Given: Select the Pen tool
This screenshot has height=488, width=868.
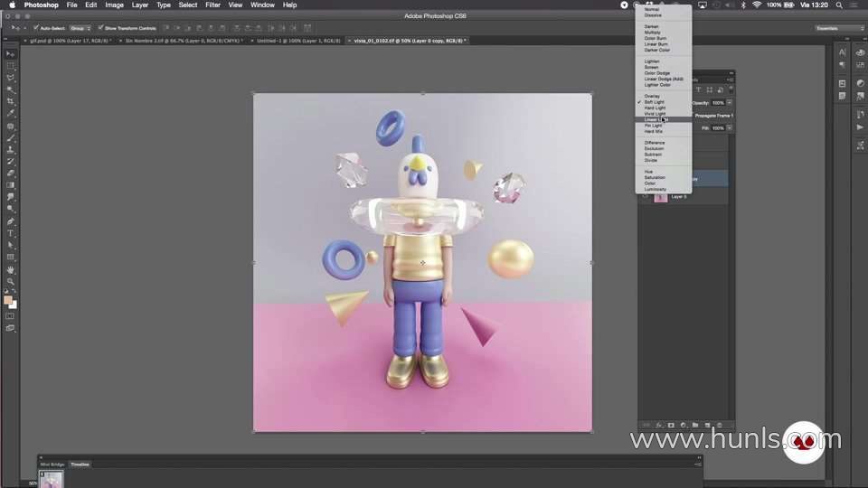Looking at the screenshot, I should pos(11,221).
